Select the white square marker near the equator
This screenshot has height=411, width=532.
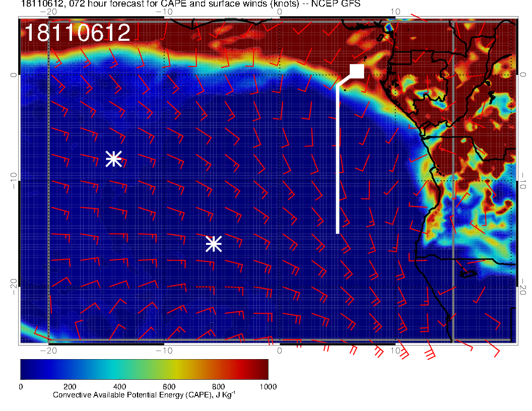pos(357,71)
